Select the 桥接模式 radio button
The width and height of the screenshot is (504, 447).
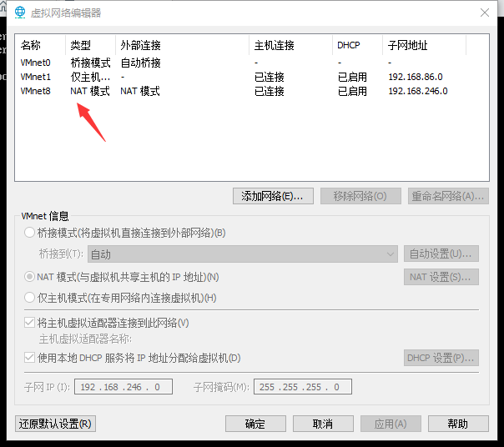31,233
